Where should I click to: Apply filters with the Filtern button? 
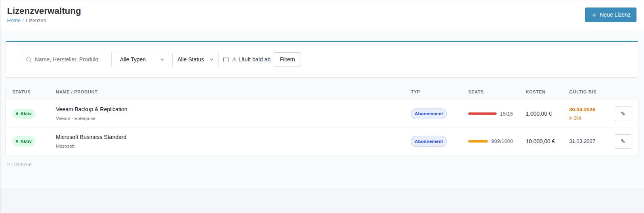287,59
